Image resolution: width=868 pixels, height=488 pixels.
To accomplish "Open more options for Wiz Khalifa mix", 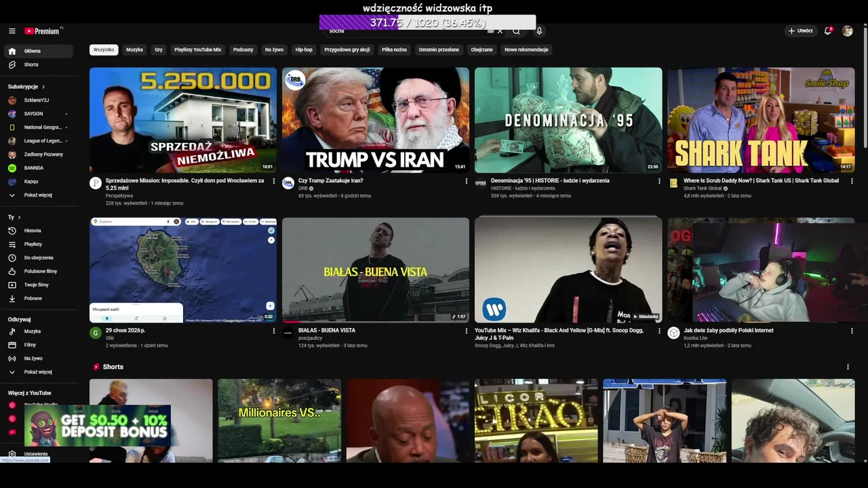I will tap(659, 331).
